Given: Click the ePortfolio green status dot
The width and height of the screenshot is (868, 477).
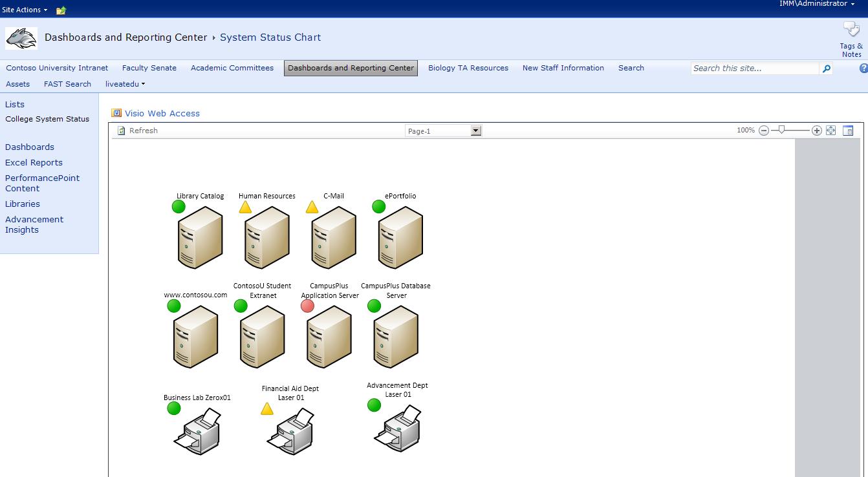Looking at the screenshot, I should pyautogui.click(x=379, y=206).
